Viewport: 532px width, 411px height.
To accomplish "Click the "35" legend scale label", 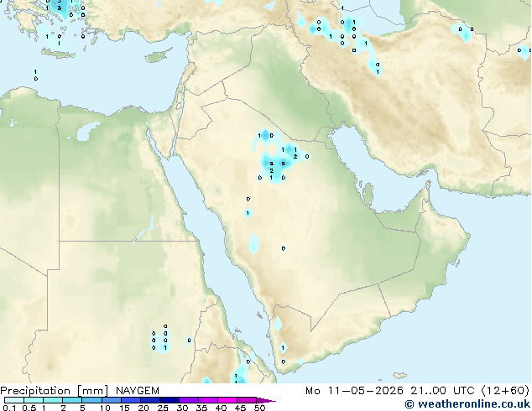I will (201, 408).
